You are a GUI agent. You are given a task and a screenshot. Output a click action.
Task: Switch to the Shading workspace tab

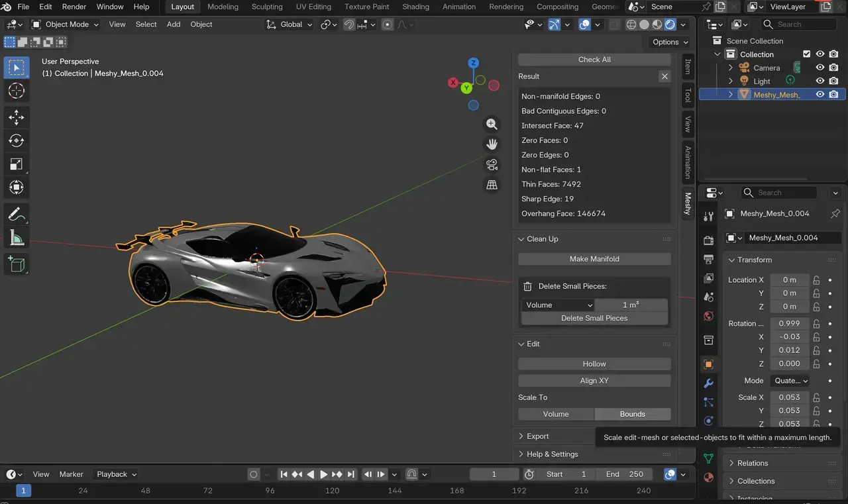[x=415, y=7]
